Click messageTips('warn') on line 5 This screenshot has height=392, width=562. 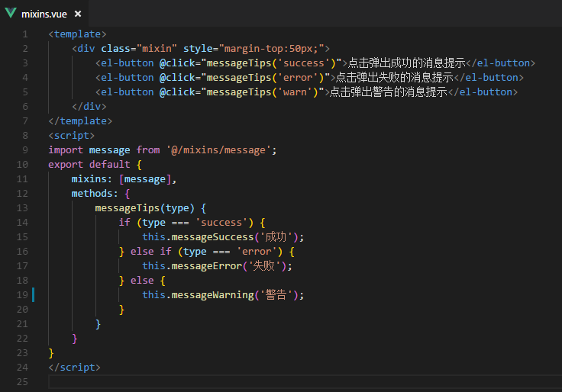(263, 92)
